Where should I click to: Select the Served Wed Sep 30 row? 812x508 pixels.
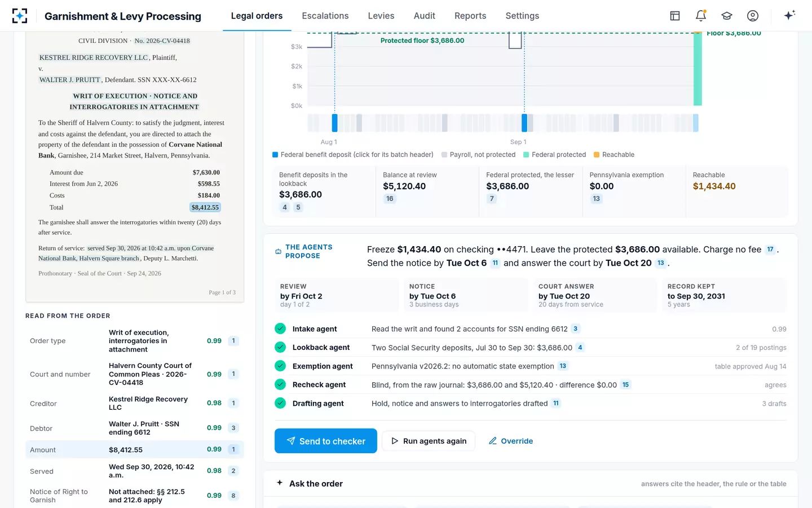coord(135,471)
